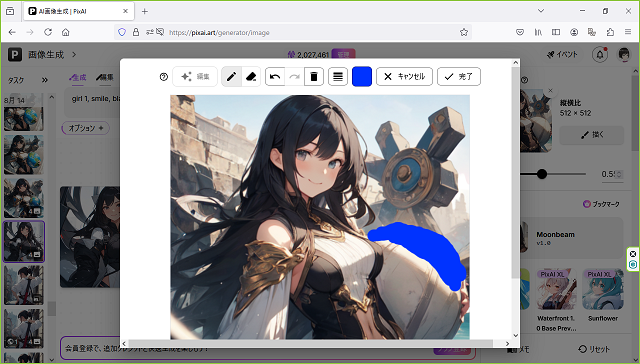This screenshot has height=364, width=640.
Task: Reload the page in browser
Action: coord(48,32)
